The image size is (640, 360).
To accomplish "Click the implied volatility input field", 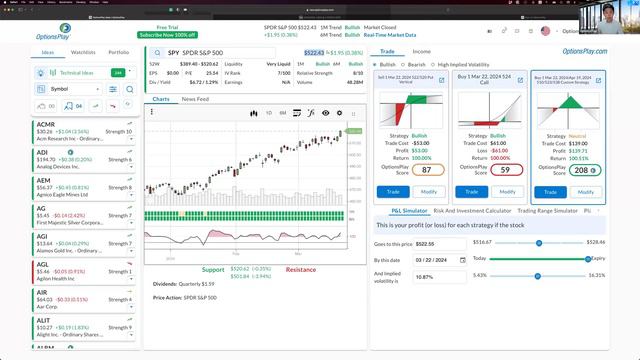I will (440, 277).
